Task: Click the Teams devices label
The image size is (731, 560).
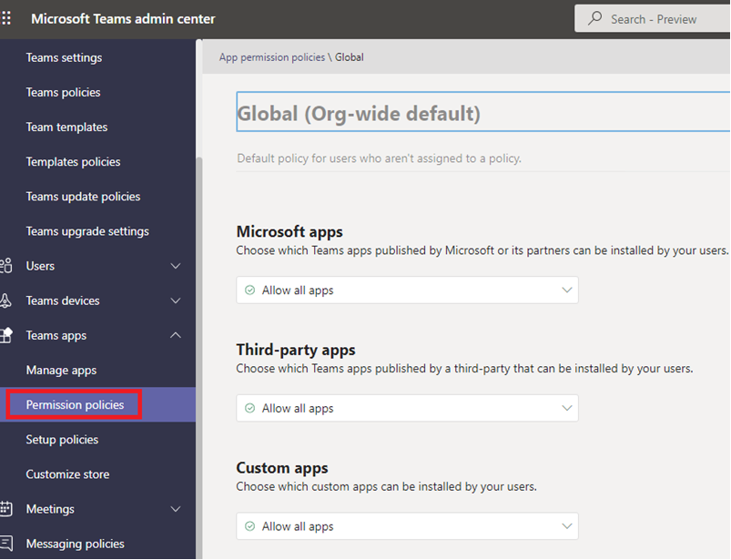Action: coord(63,300)
